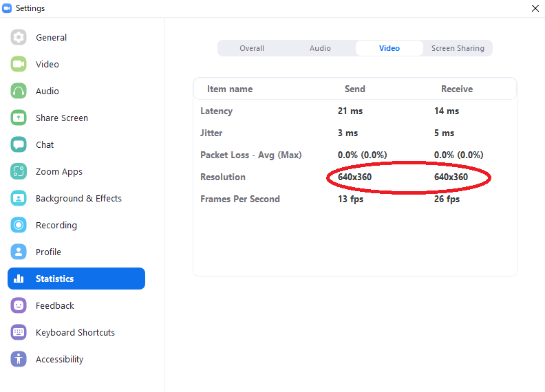Click the Keyboard Shortcuts label
Viewport: 545px width, 392px height.
(75, 333)
